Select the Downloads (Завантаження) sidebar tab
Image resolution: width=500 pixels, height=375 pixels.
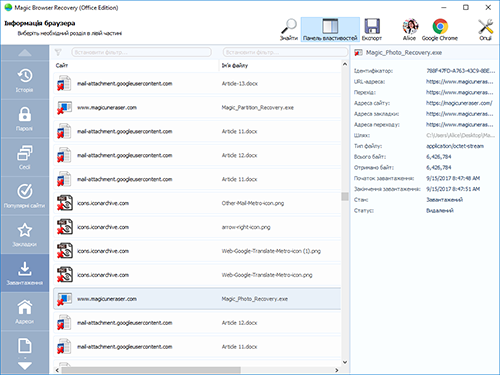coord(25,273)
